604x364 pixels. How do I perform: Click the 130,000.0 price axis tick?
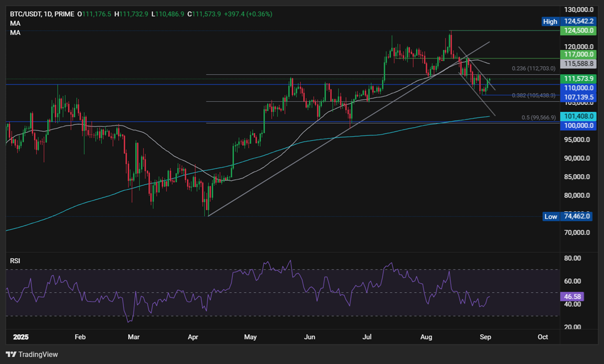click(578, 9)
